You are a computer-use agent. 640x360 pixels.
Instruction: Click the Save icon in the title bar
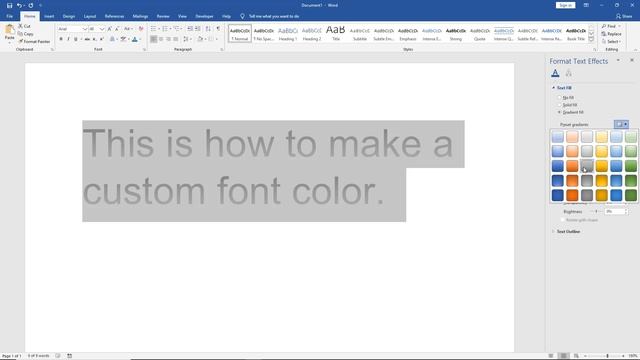9,5
